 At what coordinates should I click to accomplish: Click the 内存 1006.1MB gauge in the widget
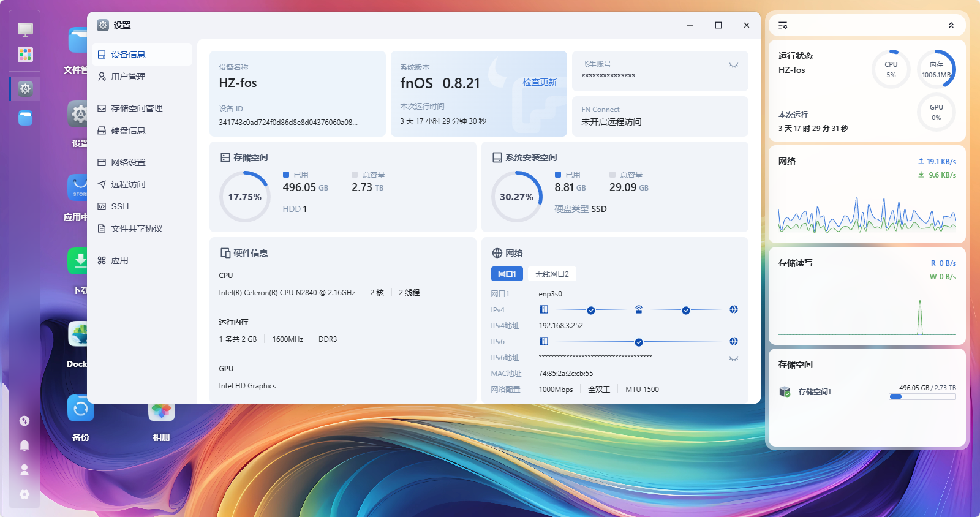pyautogui.click(x=937, y=69)
